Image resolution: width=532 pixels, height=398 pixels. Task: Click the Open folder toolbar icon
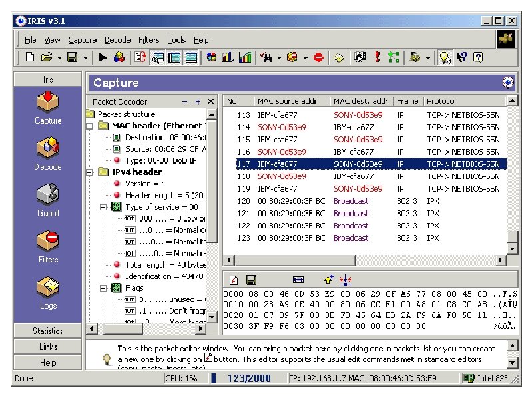(x=47, y=57)
